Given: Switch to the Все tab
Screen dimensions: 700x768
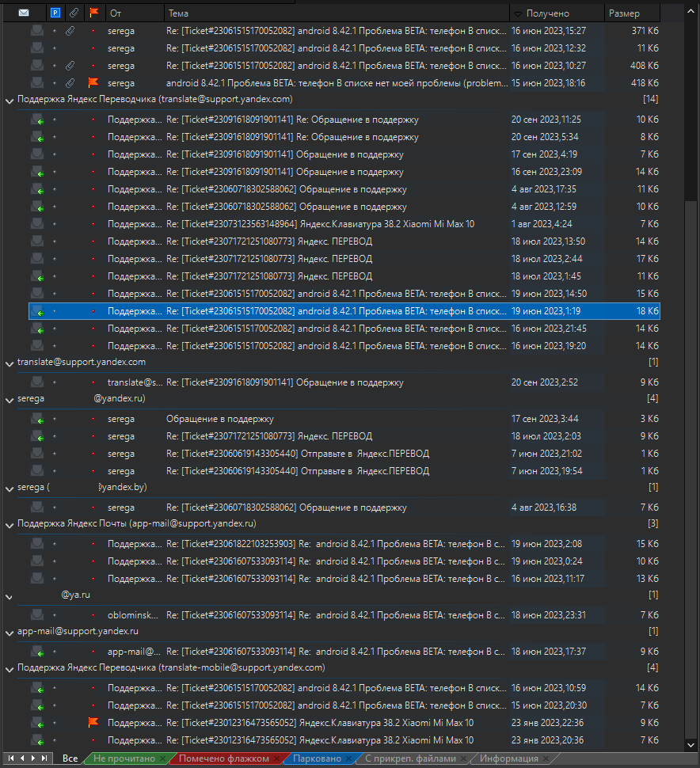Looking at the screenshot, I should (x=70, y=758).
